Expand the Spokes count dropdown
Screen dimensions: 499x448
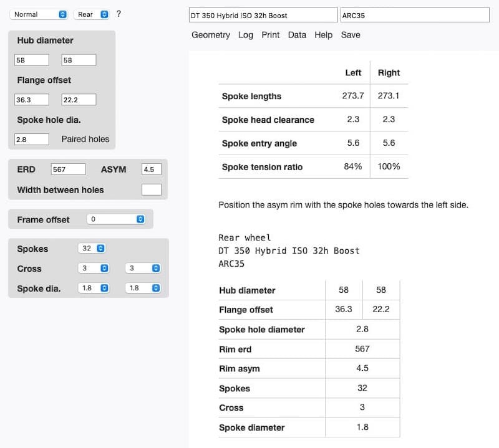click(x=92, y=249)
